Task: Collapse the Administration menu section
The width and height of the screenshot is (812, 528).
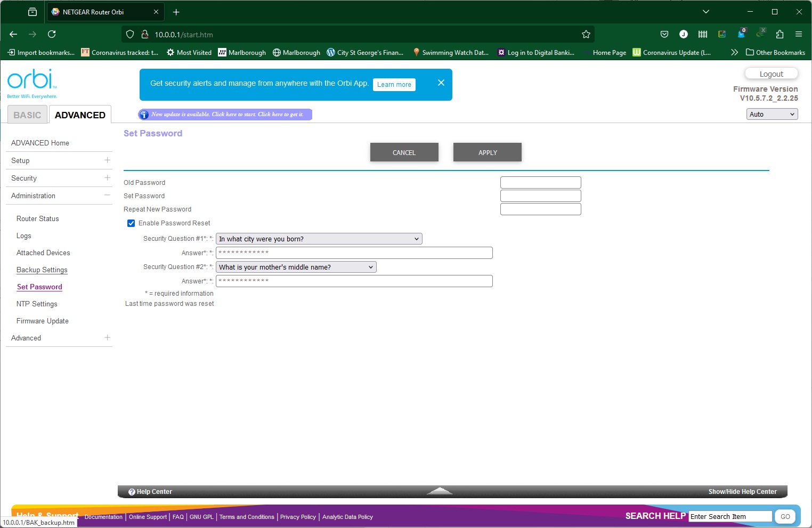Action: (x=107, y=196)
